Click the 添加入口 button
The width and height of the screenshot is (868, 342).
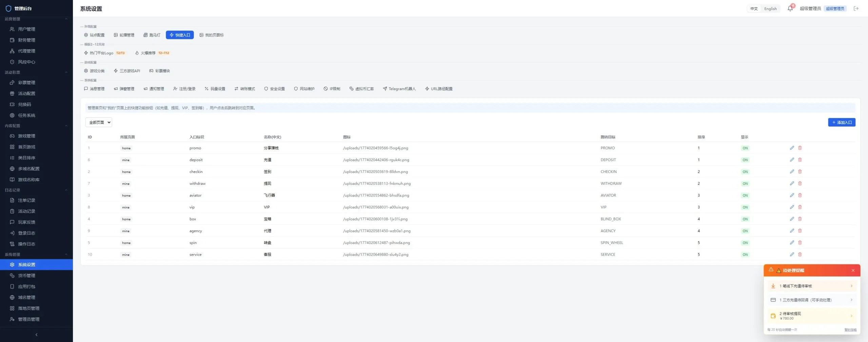(842, 123)
